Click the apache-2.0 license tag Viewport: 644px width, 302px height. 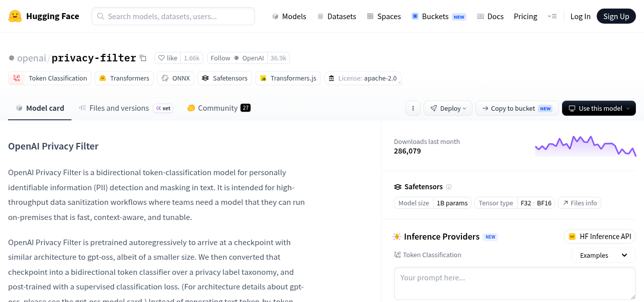tap(363, 78)
